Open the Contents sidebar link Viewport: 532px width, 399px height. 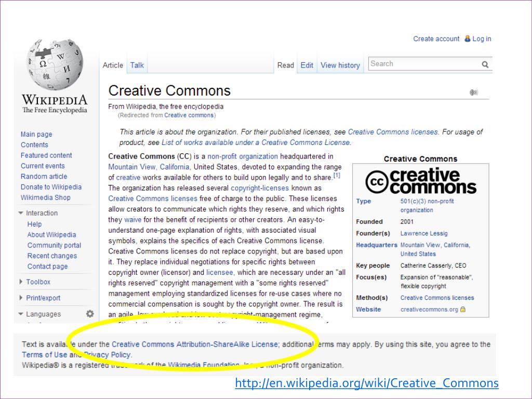[x=34, y=144]
